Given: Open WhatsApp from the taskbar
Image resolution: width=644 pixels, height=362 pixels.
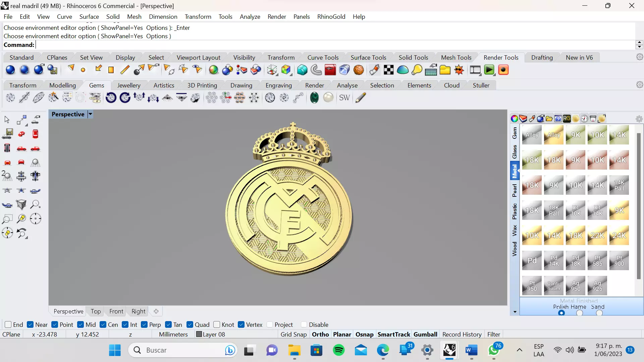Looking at the screenshot, I should point(494,350).
